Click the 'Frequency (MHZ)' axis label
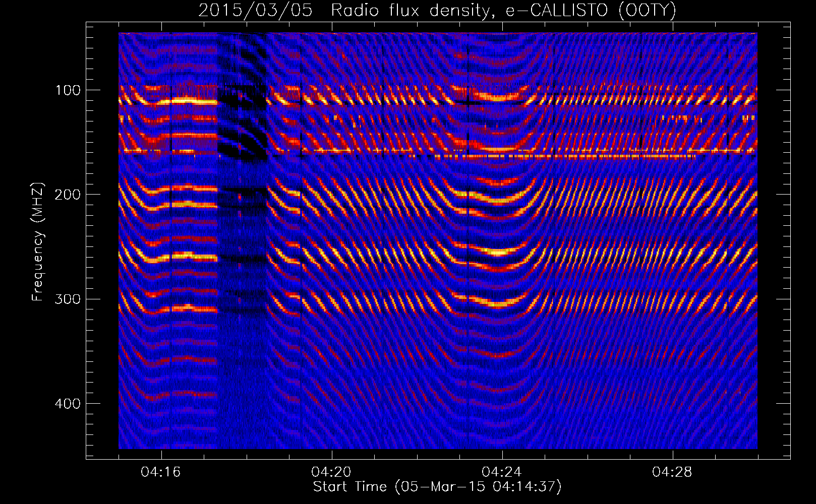This screenshot has height=504, width=816. [x=38, y=241]
